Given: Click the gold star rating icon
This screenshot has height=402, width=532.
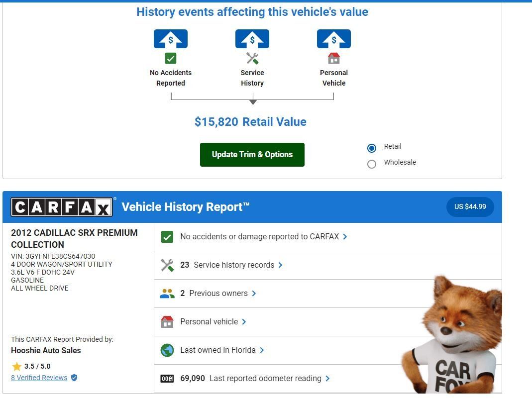Looking at the screenshot, I should 16,366.
